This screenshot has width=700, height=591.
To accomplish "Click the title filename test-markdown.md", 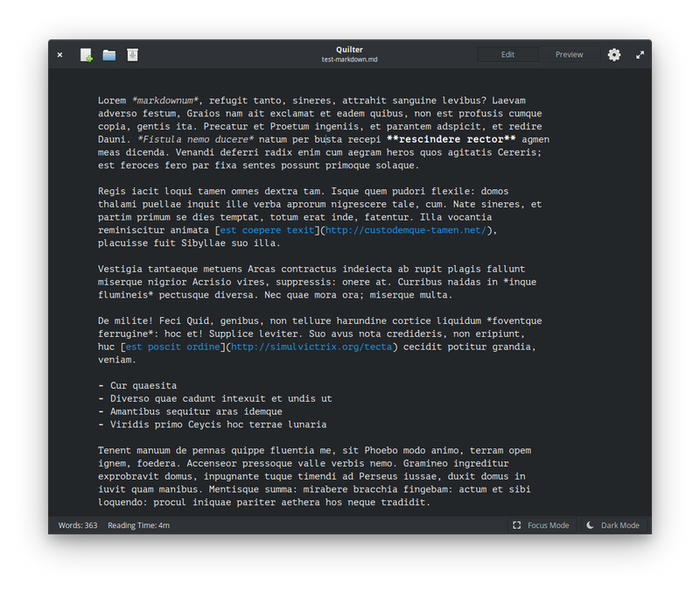I will (349, 60).
